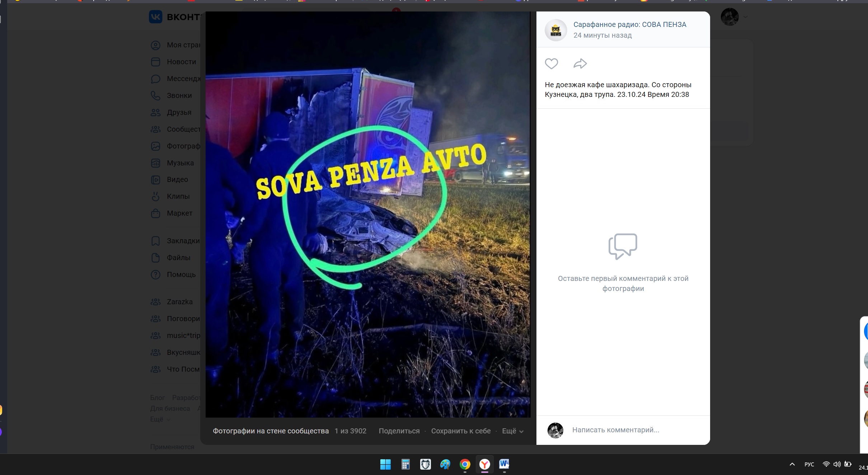Open the Файлы sidebar item

click(x=155, y=258)
